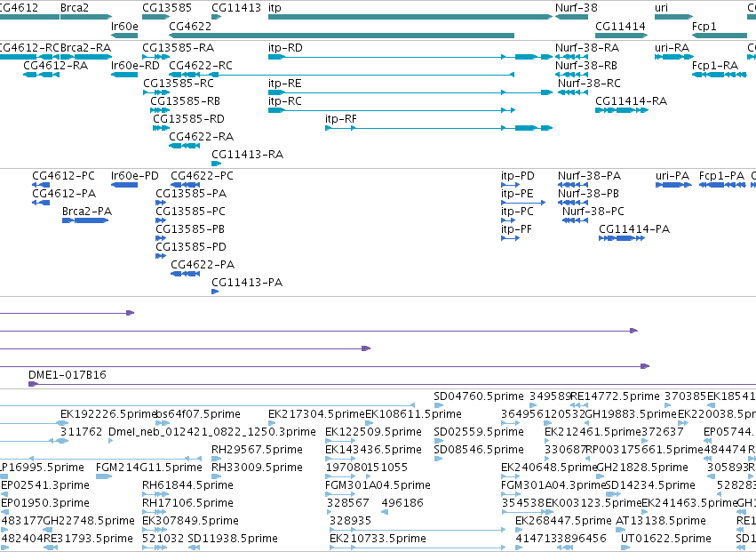Select EST EK268447.5prime
Image resolution: width=756 pixels, height=552 pixels.
pos(520,530)
